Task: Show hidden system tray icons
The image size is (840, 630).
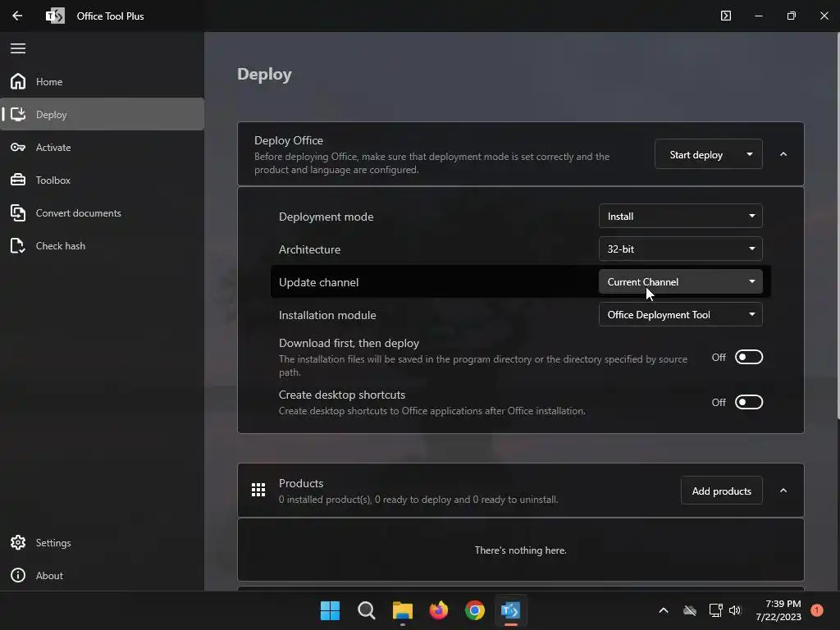Action: [663, 610]
